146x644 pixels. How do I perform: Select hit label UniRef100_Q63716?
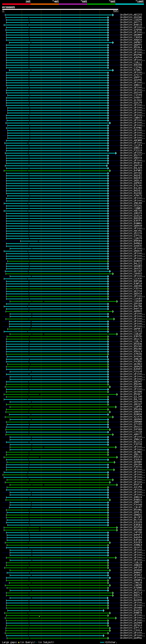(131, 291)
